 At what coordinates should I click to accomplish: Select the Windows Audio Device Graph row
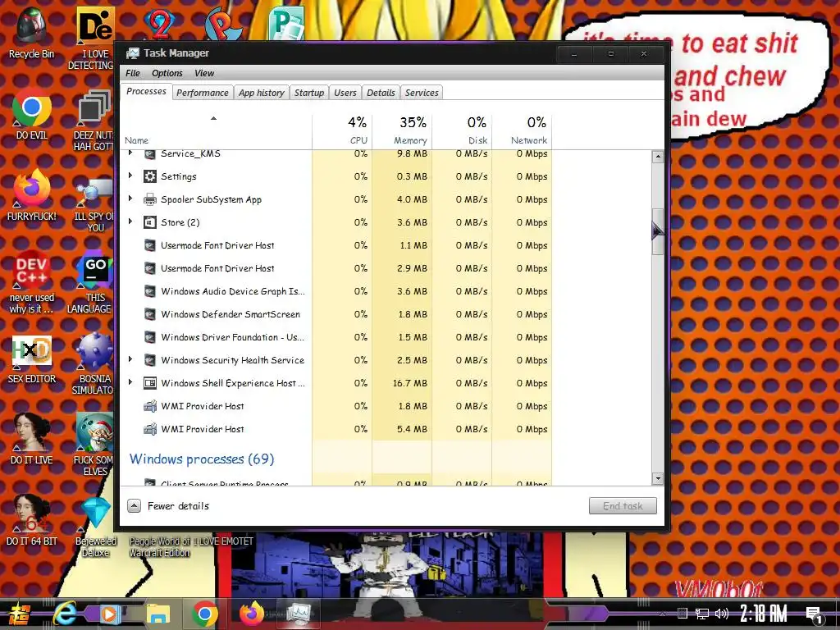[336, 291]
